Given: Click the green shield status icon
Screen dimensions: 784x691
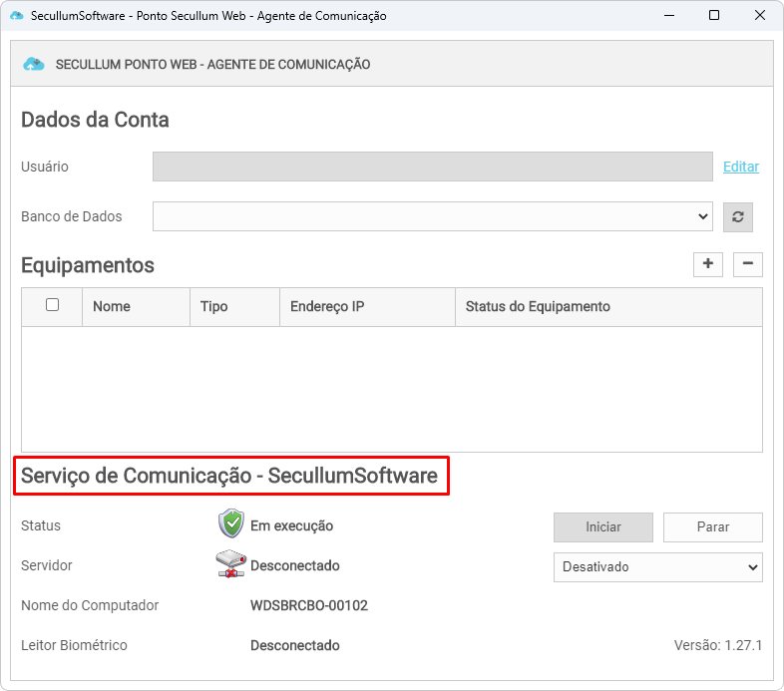Looking at the screenshot, I should 231,524.
